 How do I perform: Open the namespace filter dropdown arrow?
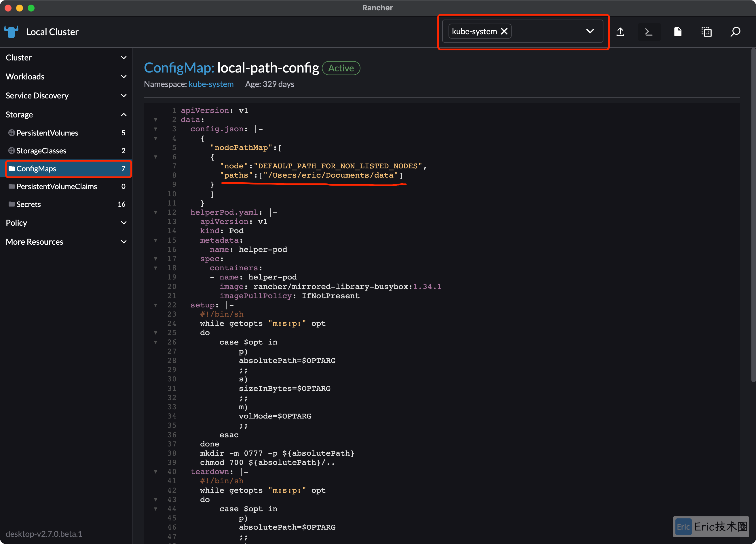pyautogui.click(x=590, y=31)
